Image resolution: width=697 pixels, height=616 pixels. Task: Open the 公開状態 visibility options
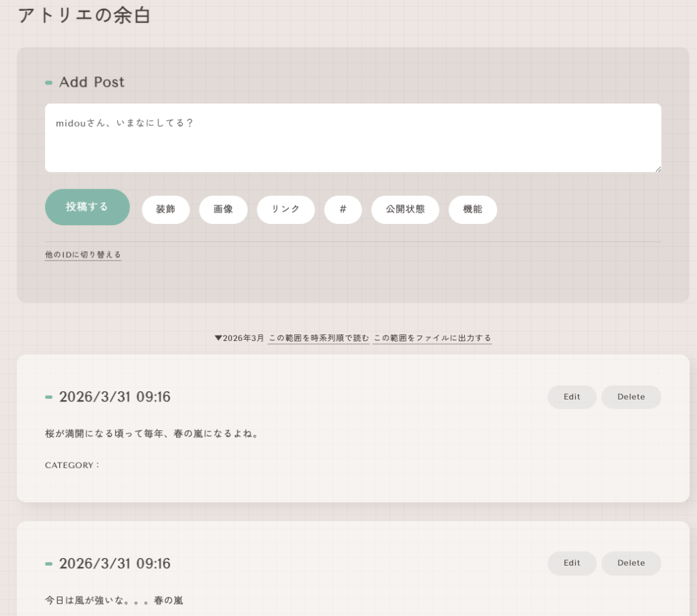[405, 210]
